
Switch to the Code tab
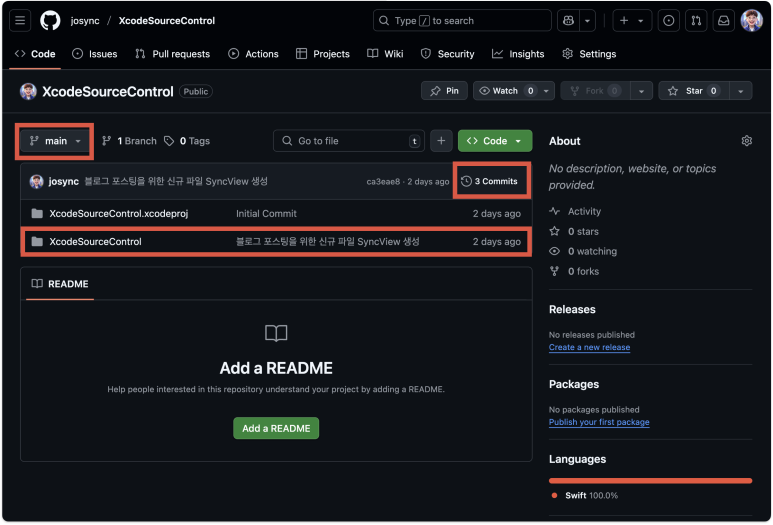click(35, 54)
